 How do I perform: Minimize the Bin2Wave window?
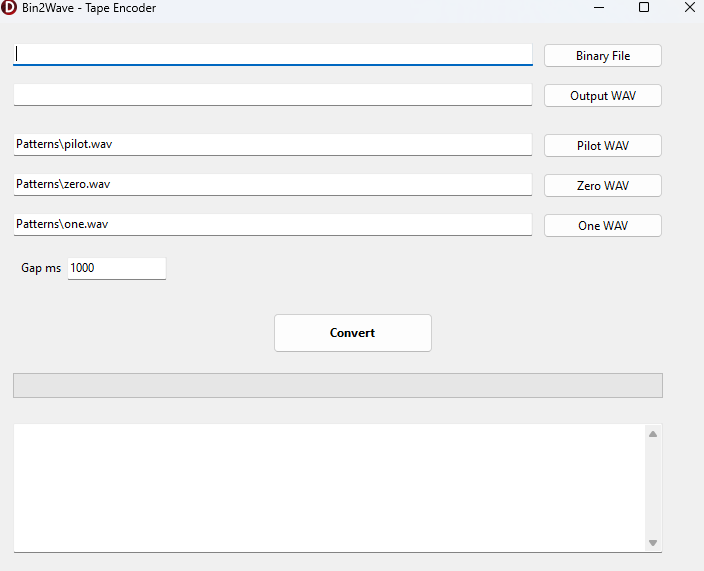[x=599, y=8]
